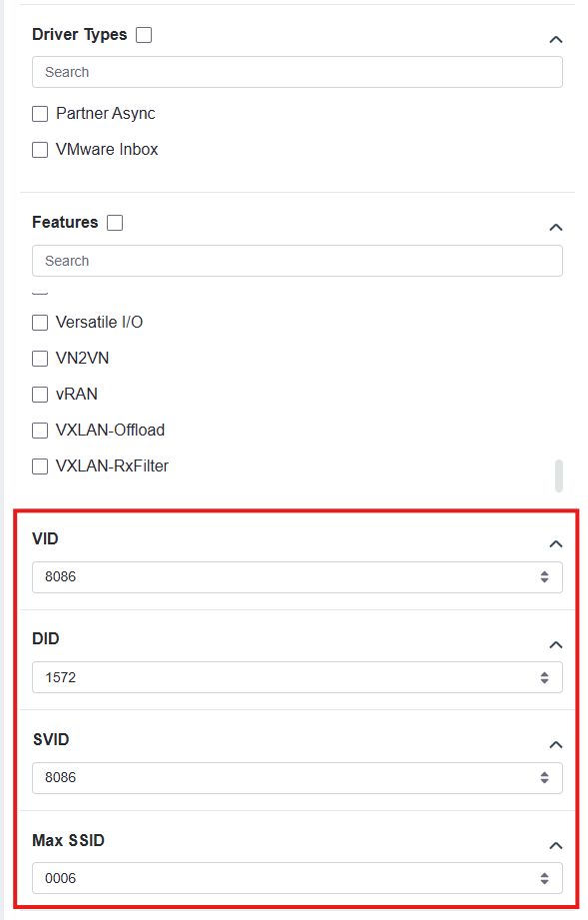Collapse the Max SSID section
This screenshot has height=920, width=588.
point(556,845)
